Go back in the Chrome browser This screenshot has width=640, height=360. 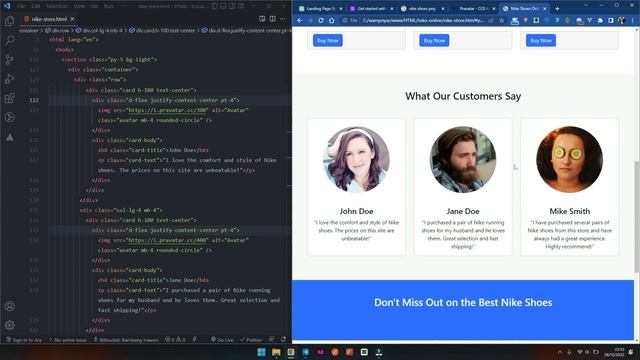[x=300, y=20]
